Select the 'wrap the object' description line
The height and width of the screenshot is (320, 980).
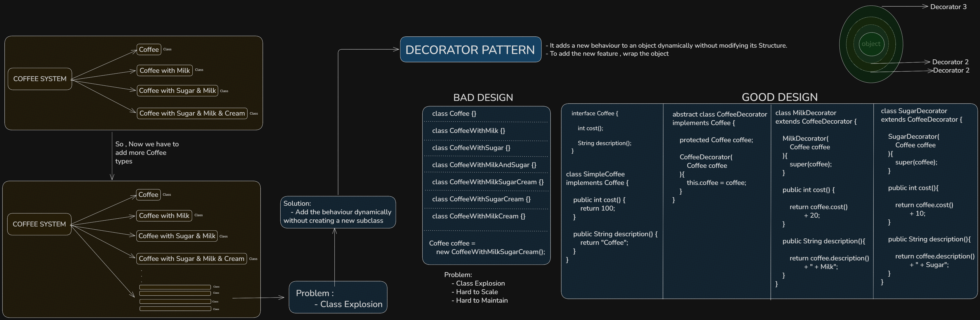(607, 53)
